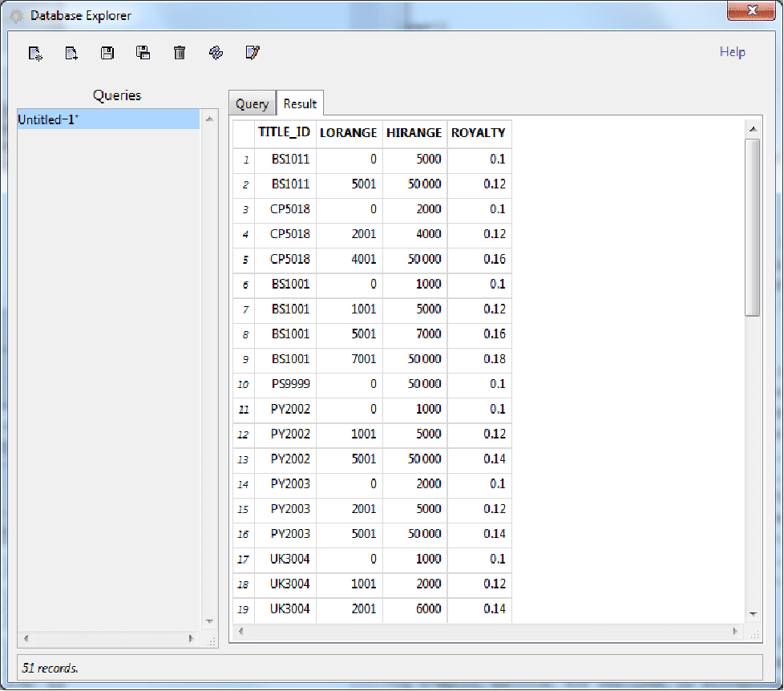
Task: Click the TITLE_ID column header
Action: pos(284,133)
